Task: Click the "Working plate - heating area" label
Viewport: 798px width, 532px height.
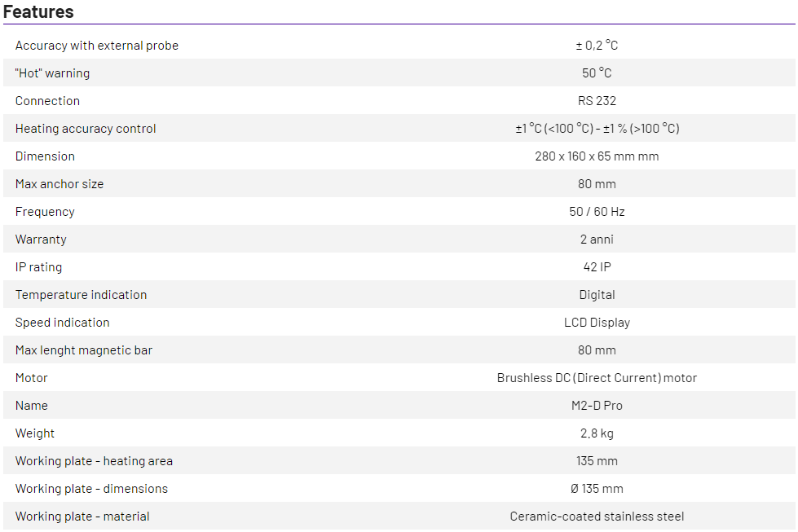Action: (x=94, y=461)
